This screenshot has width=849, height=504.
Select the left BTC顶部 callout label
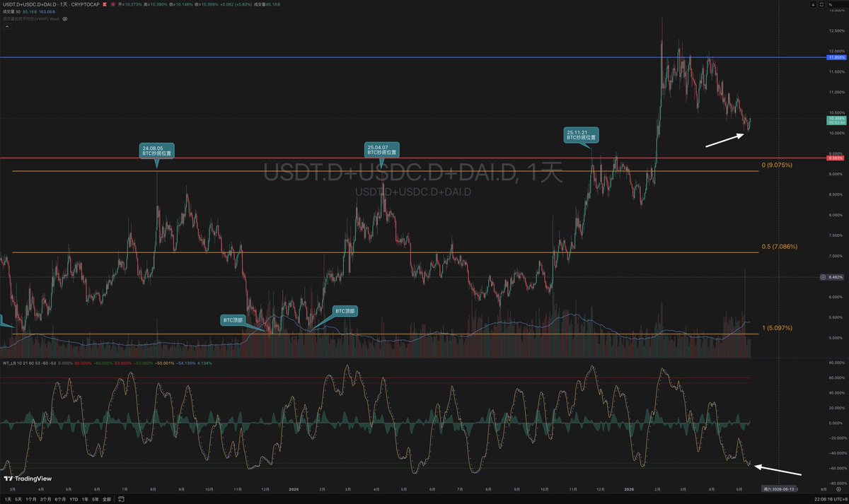click(234, 320)
